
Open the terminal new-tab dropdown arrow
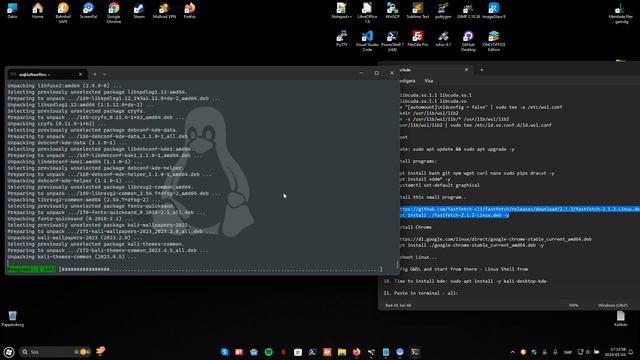pos(104,74)
